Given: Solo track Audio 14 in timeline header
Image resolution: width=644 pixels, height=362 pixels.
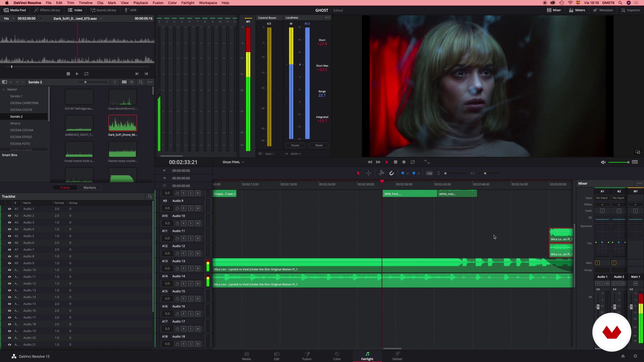Looking at the screenshot, I should pyautogui.click(x=191, y=284).
